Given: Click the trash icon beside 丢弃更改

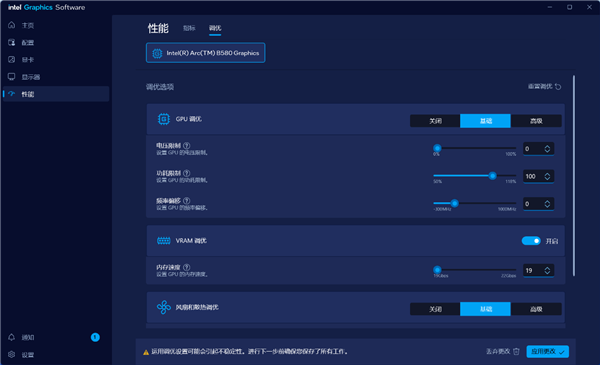Looking at the screenshot, I should pos(516,352).
